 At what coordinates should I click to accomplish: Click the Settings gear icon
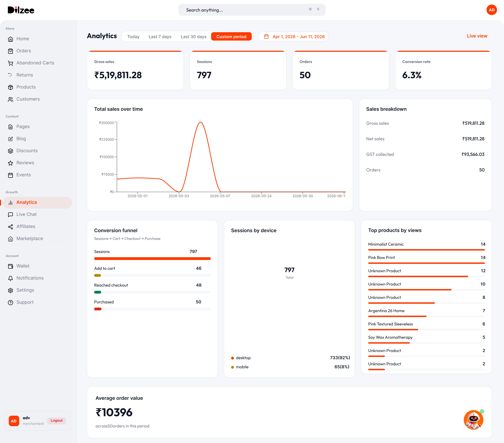pyautogui.click(x=10, y=290)
